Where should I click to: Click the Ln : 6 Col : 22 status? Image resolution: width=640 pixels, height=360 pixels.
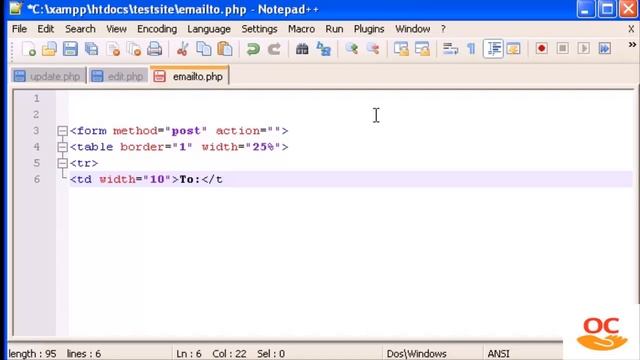[x=231, y=353]
